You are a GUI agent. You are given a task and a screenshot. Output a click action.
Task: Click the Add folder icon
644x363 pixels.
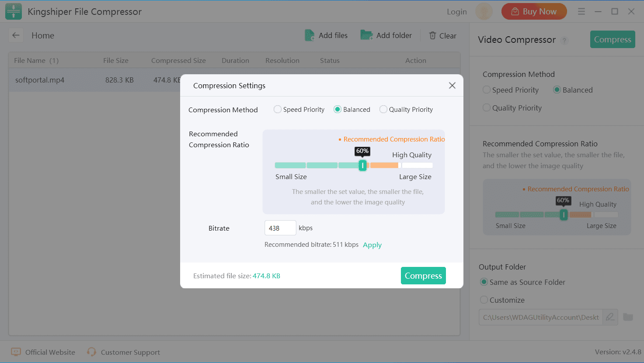click(366, 35)
